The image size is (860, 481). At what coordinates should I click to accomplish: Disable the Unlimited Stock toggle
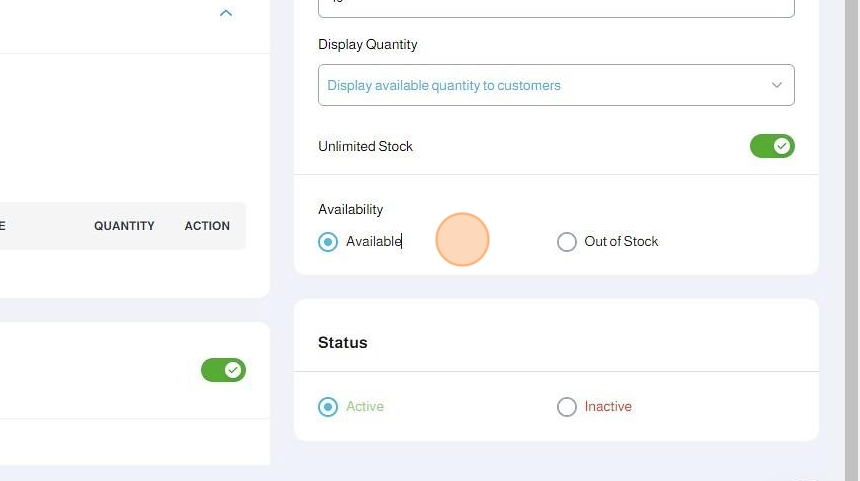[772, 146]
